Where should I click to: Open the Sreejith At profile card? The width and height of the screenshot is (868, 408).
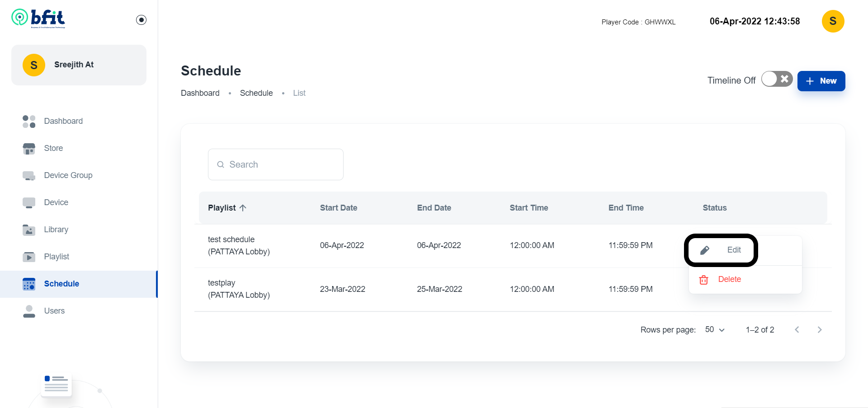[79, 65]
